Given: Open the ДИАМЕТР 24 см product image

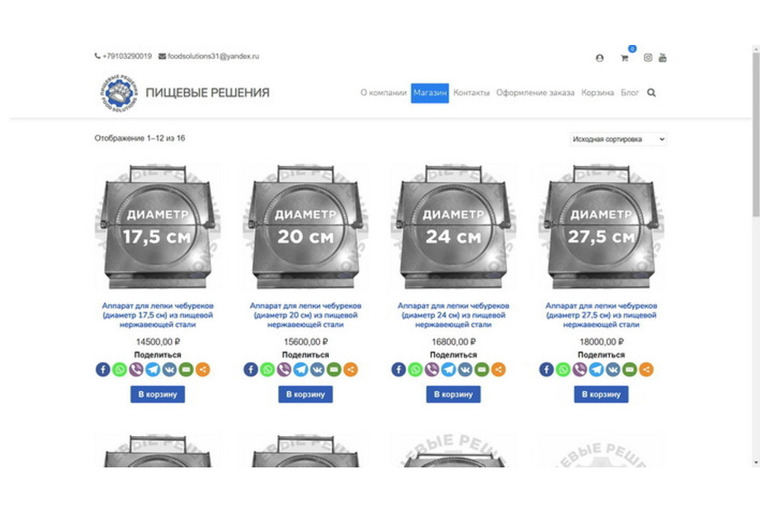Looking at the screenshot, I should pos(453,227).
